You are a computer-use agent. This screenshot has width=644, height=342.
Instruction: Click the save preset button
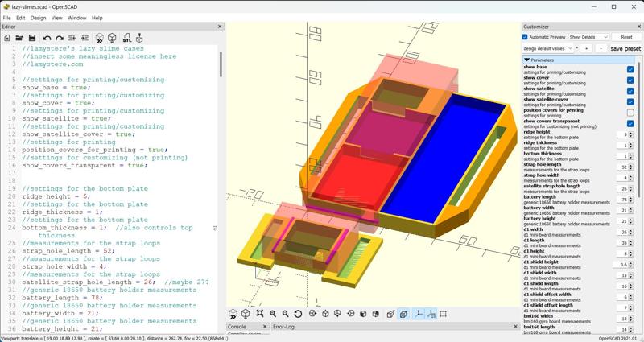point(625,48)
